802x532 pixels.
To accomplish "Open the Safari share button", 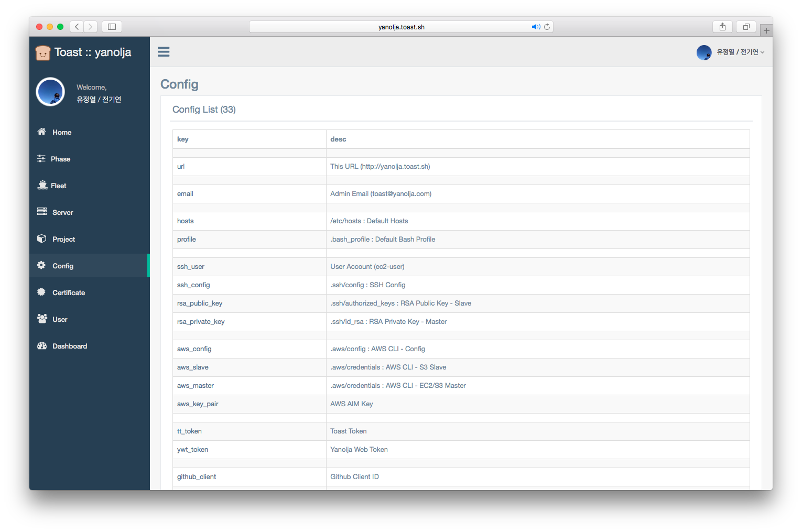I will [x=722, y=27].
